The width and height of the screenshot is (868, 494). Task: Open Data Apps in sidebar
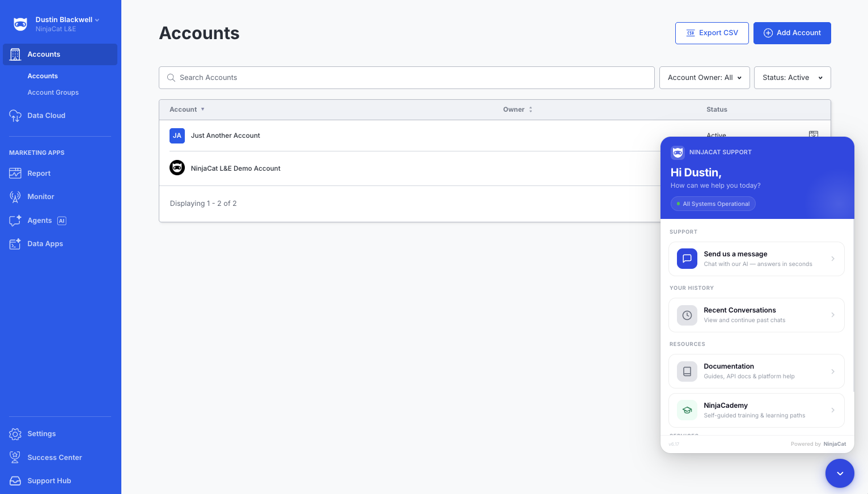click(45, 244)
